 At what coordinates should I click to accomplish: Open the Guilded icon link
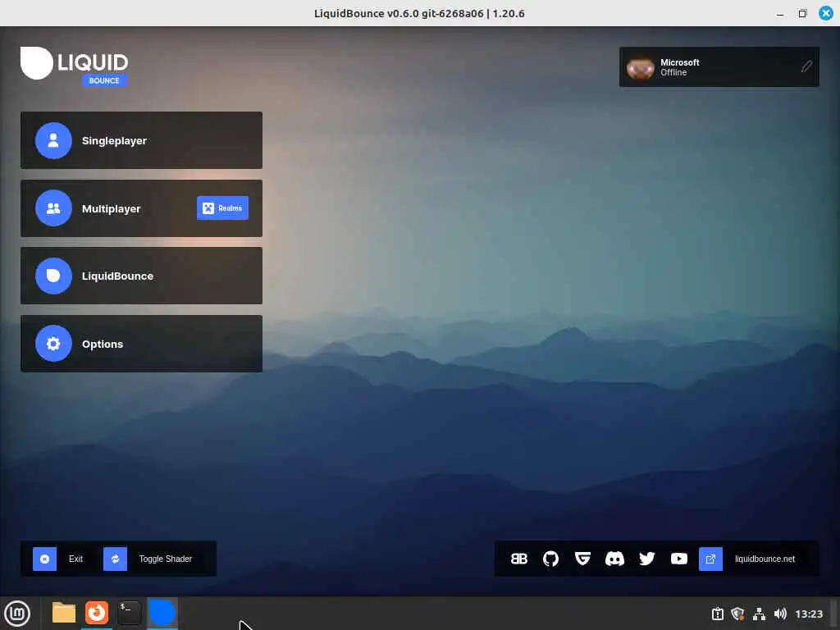click(x=582, y=559)
